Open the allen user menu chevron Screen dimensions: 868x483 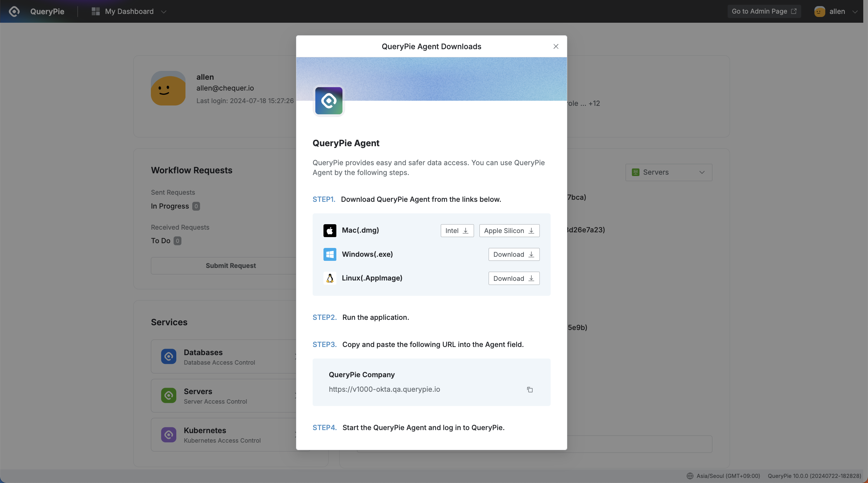855,12
